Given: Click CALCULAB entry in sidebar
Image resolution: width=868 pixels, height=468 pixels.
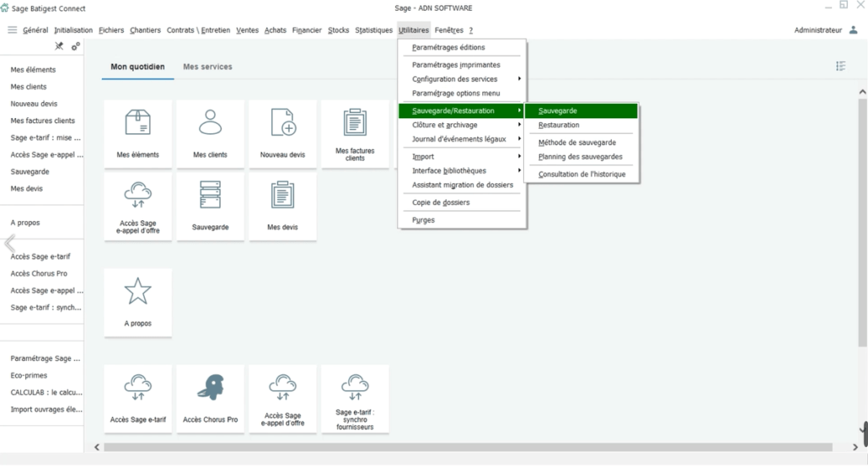Looking at the screenshot, I should [46, 392].
